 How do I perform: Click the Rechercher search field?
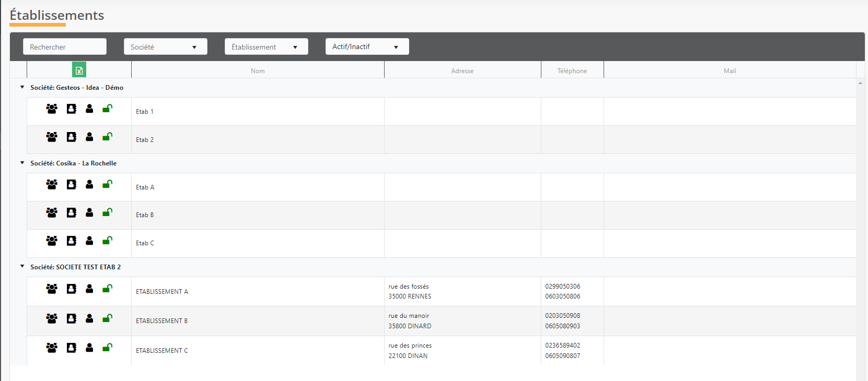coord(65,47)
